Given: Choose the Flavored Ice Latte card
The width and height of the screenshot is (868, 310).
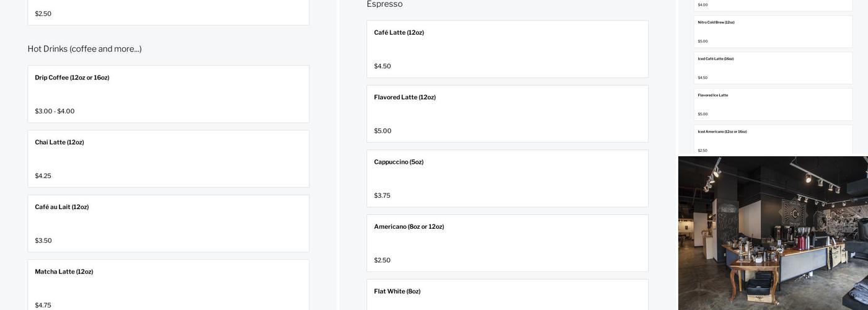Looking at the screenshot, I should click(773, 104).
